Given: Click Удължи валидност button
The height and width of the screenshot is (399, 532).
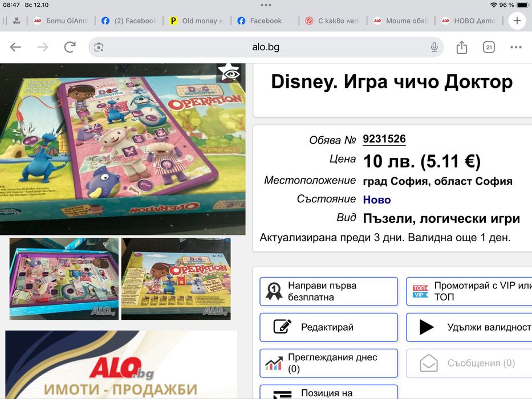Looking at the screenshot, I should click(469, 327).
